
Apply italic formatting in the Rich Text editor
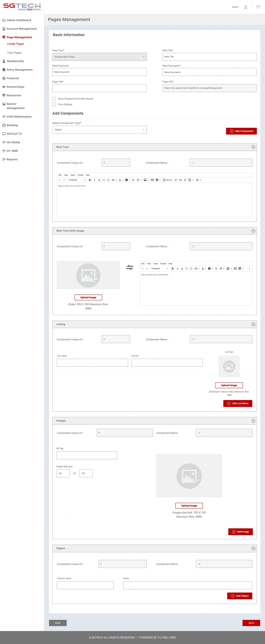tap(94, 180)
